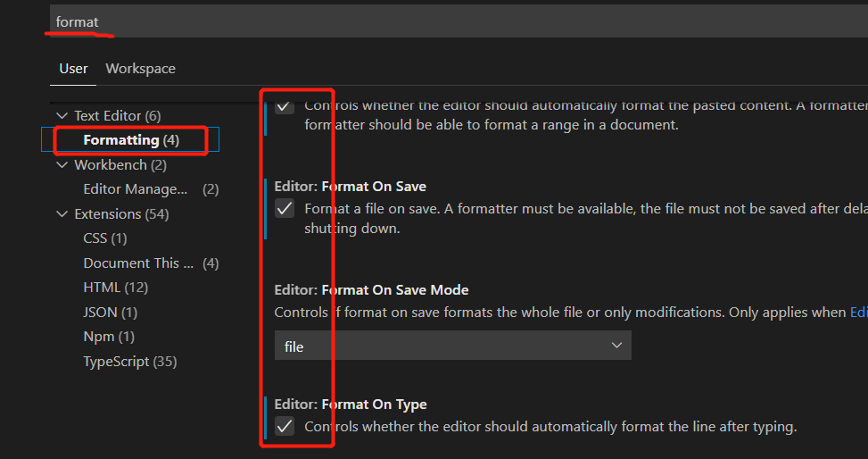Select CSS (1) under Extensions
868x459 pixels.
click(105, 238)
